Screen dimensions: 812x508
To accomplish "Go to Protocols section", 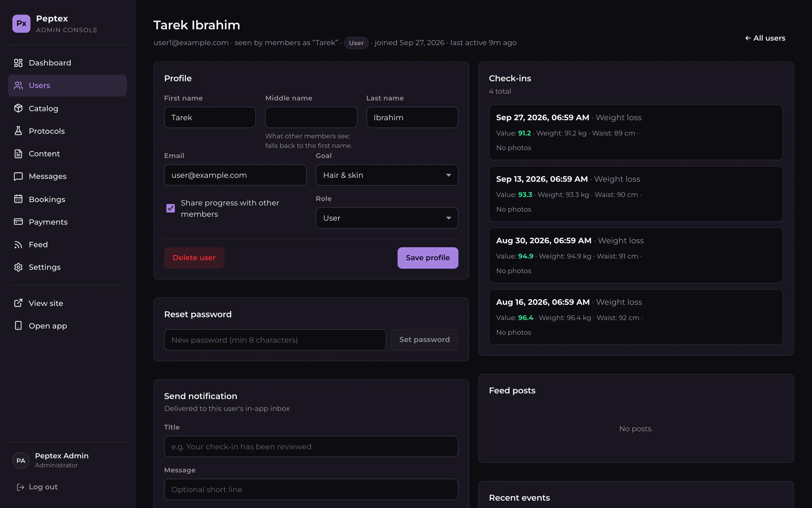I will click(67, 131).
